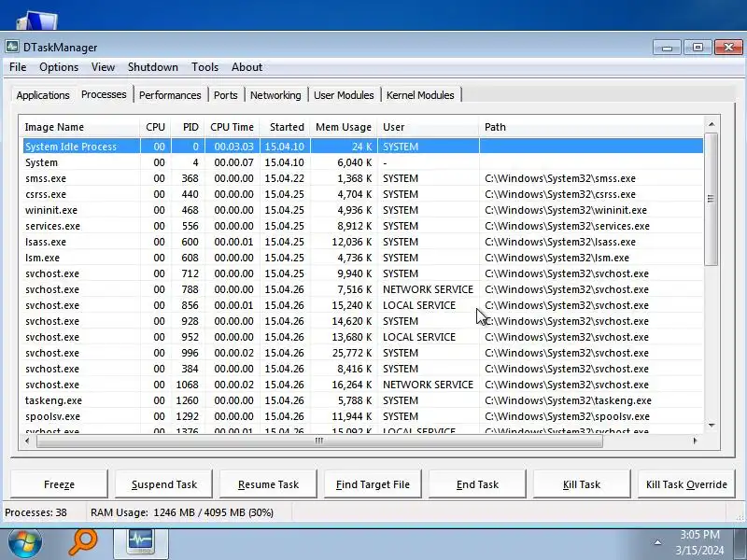The height and width of the screenshot is (560, 747).
Task: Open the Windows Start menu orb
Action: pyautogui.click(x=25, y=543)
